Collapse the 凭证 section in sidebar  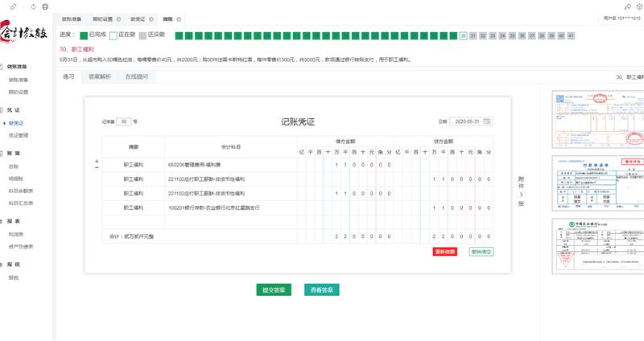click(13, 110)
